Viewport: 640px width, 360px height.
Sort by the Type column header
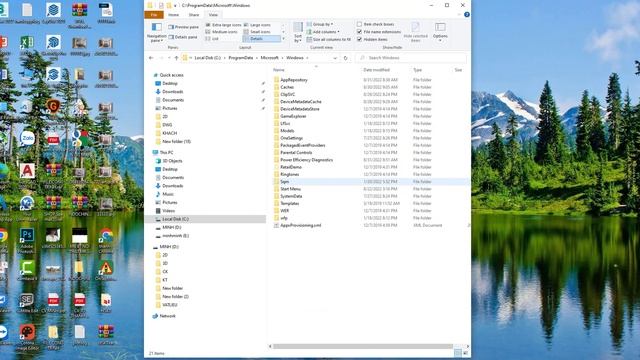pyautogui.click(x=418, y=70)
